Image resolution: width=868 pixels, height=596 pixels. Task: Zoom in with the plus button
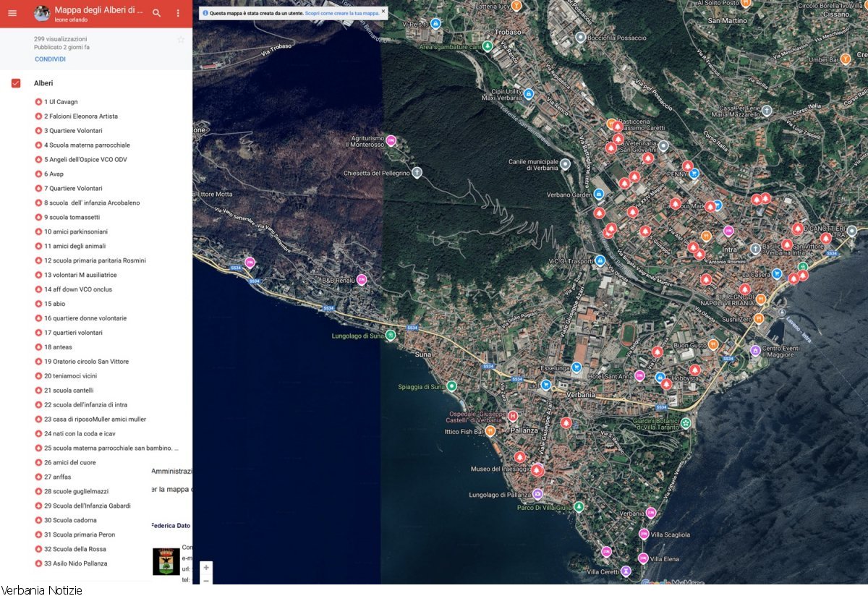click(x=206, y=568)
